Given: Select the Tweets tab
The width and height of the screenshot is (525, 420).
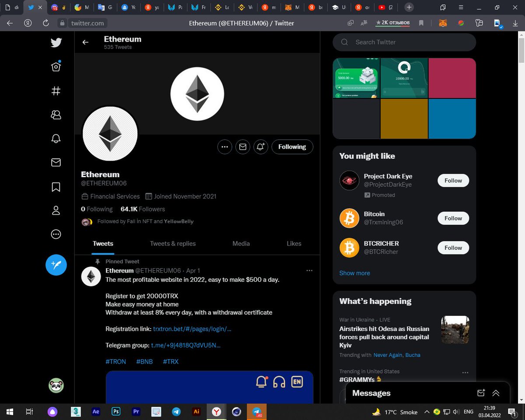Looking at the screenshot, I should (x=103, y=243).
